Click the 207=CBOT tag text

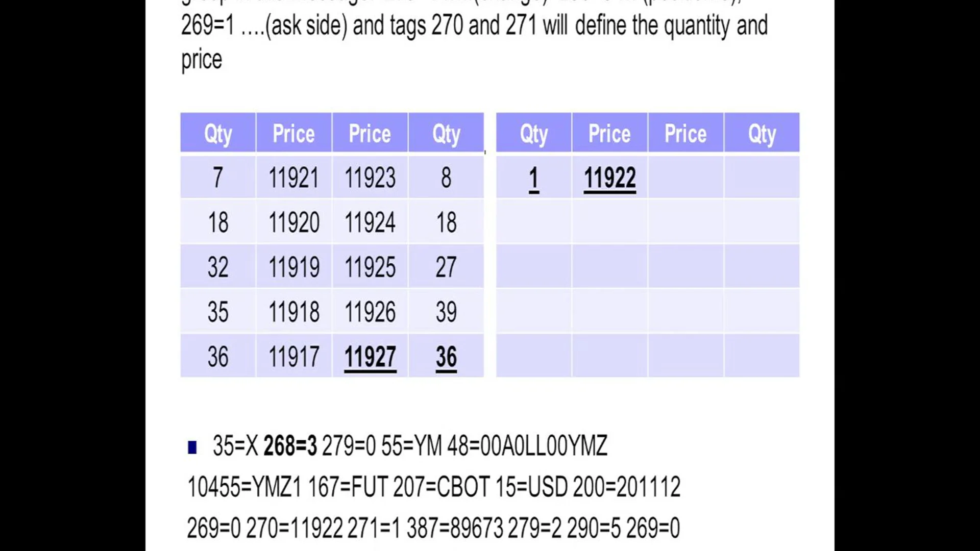click(441, 487)
